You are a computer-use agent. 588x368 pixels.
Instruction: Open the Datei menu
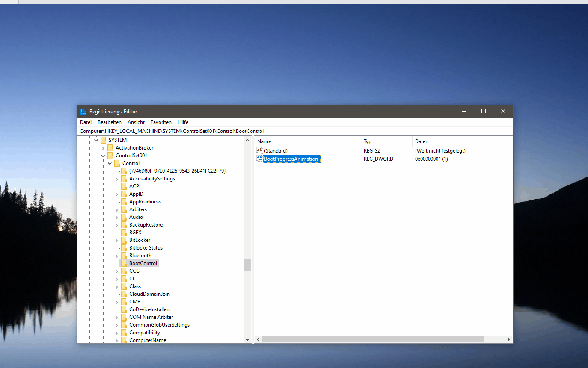pos(86,122)
